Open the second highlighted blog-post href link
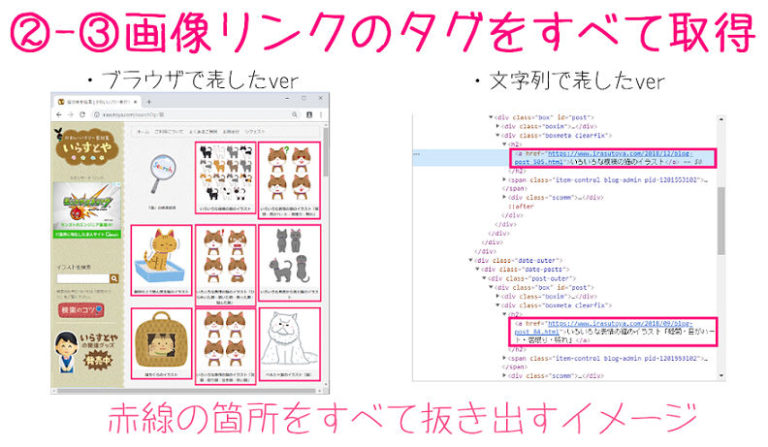This screenshot has height=447, width=768. pos(603,327)
